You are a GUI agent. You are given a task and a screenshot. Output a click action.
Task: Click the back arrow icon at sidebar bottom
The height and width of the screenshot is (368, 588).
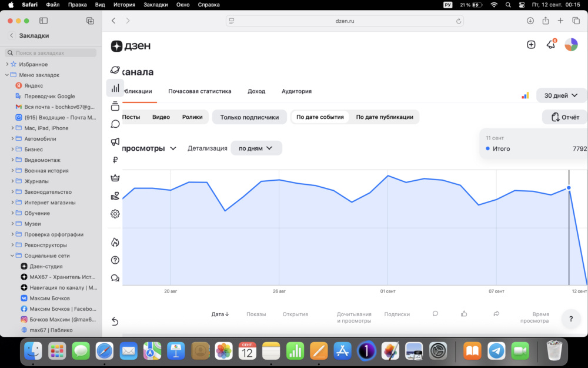[115, 321]
